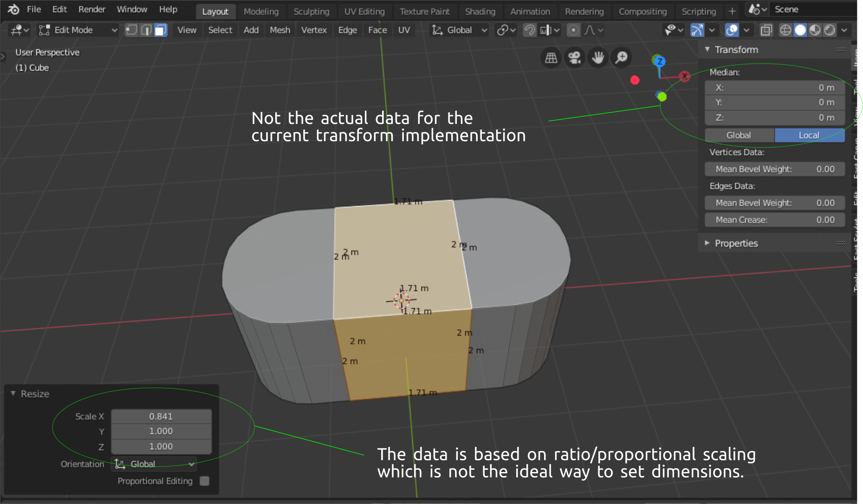
Task: Collapse the Transform panel
Action: 707,49
